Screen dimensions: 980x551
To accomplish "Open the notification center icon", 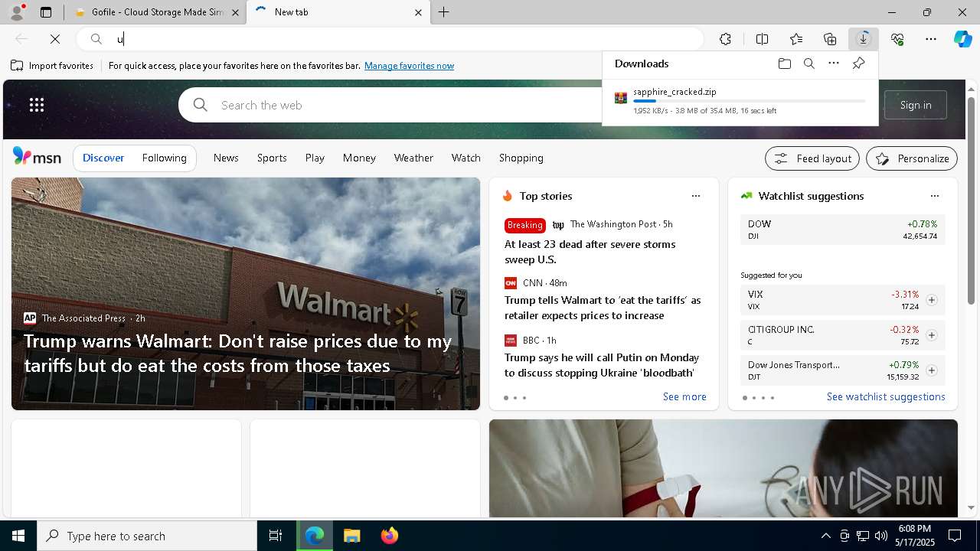I will 955,536.
